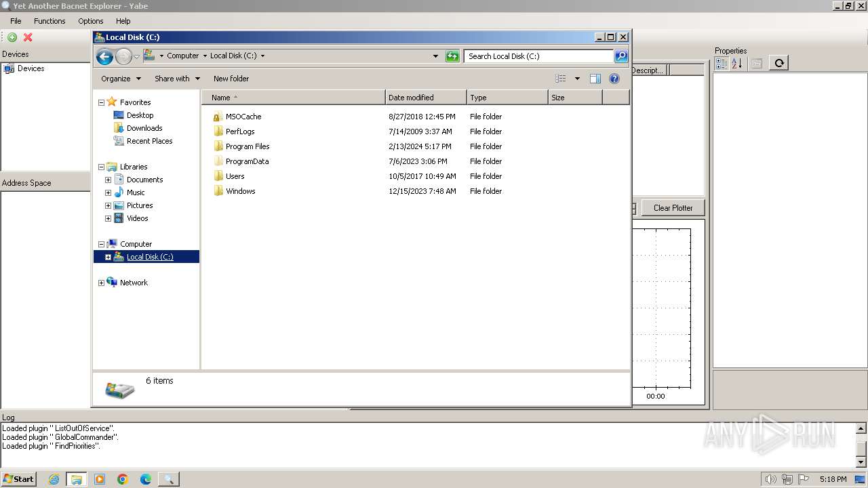Launch Chrome from the taskbar
Viewport: 868px width, 488px height.
click(123, 479)
